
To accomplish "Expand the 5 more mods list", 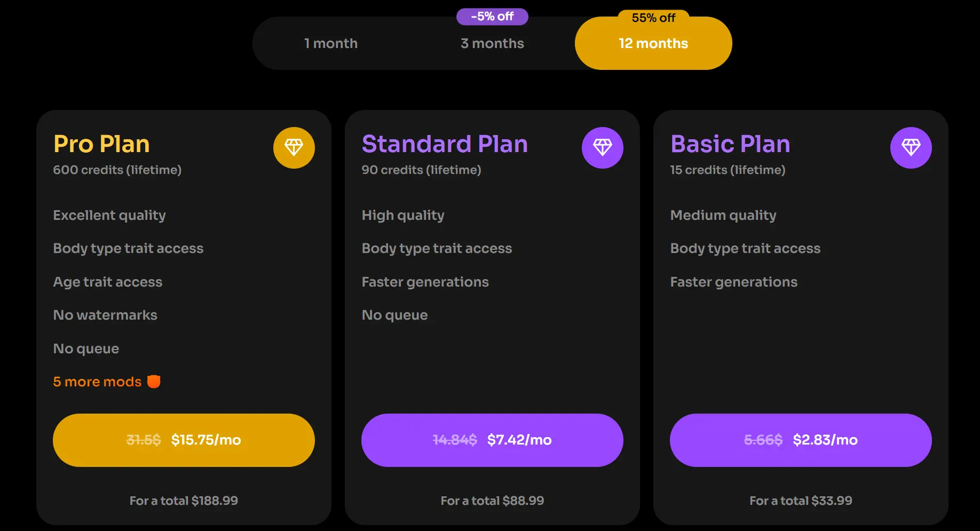I will [x=97, y=382].
